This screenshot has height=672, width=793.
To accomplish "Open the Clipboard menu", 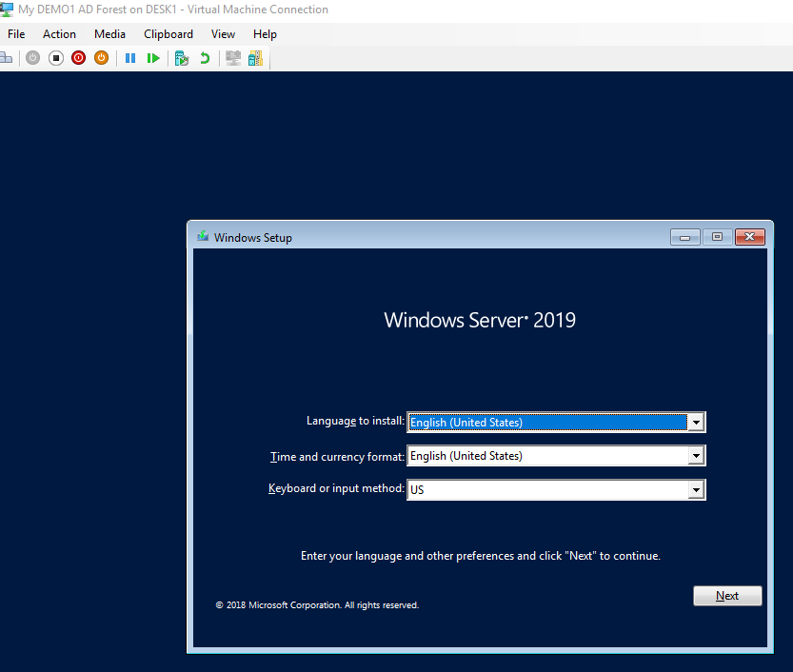I will pos(169,34).
